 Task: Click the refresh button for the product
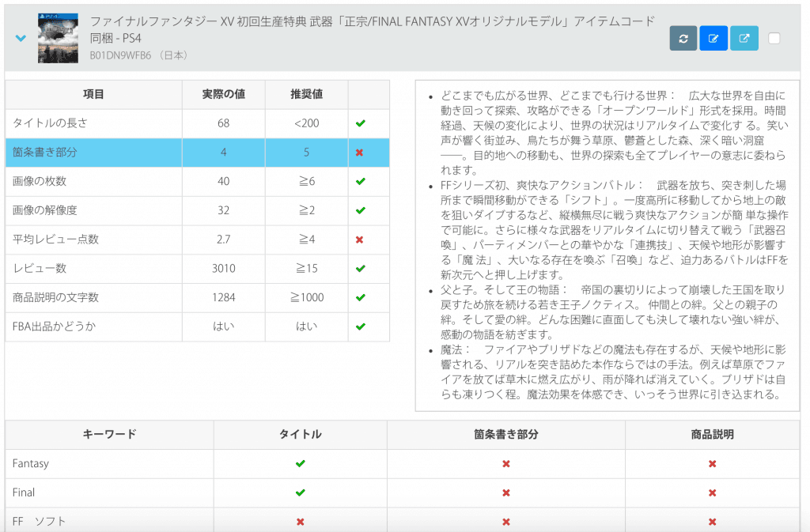[683, 38]
